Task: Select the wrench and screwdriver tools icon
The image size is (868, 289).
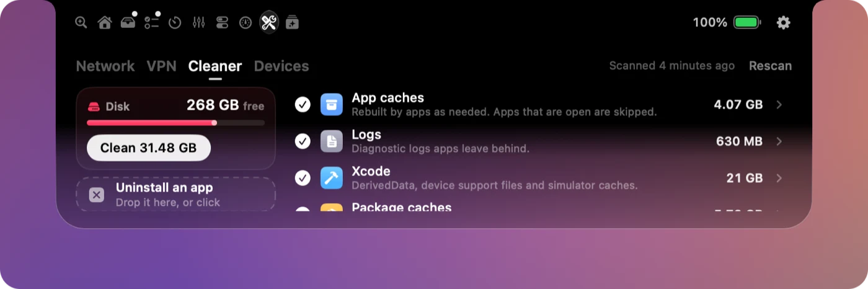Action: coord(268,22)
